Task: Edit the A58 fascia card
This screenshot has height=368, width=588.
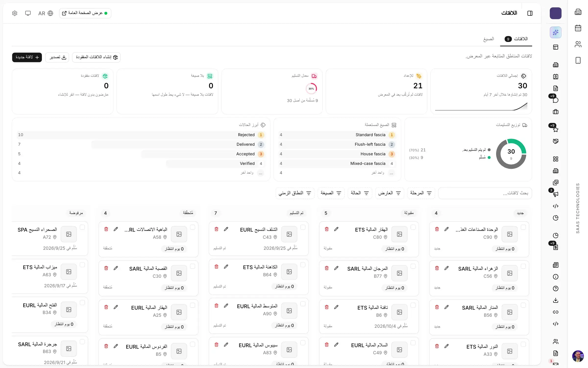Action: tap(116, 229)
